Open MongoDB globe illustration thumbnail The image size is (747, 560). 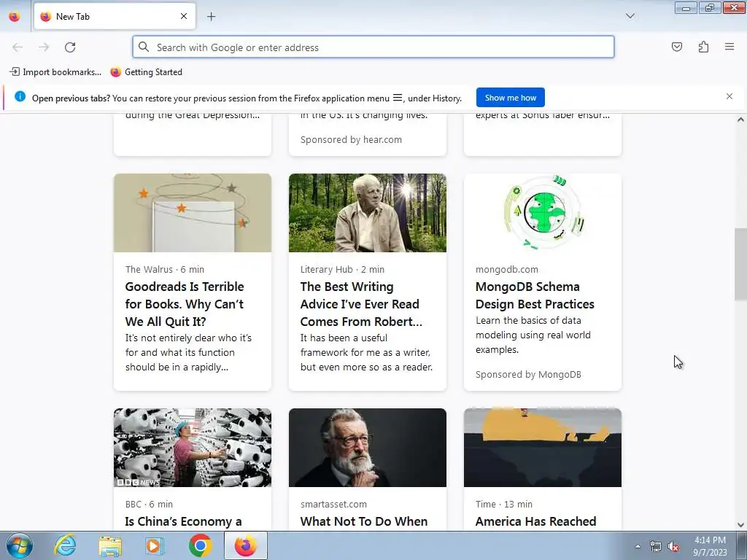[x=543, y=213]
